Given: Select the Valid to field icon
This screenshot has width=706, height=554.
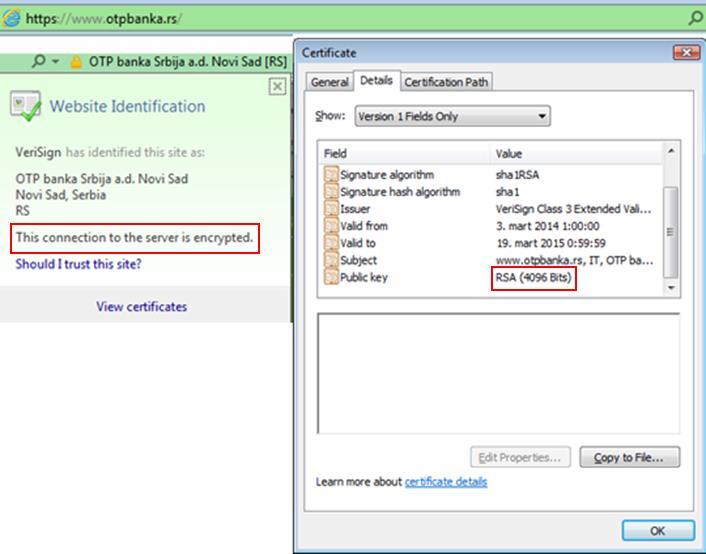Looking at the screenshot, I should point(331,243).
